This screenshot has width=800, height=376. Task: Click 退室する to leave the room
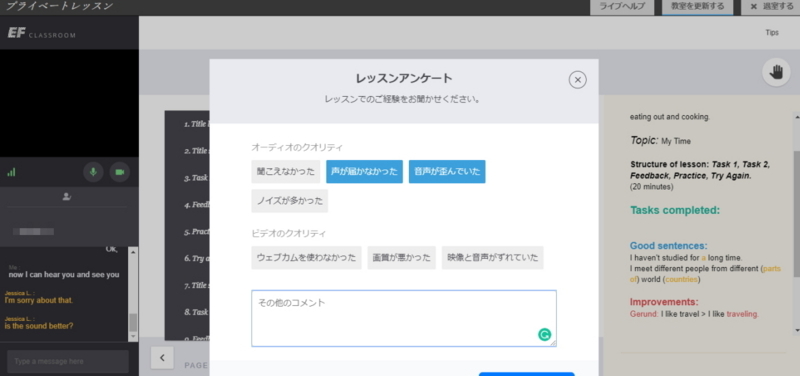(770, 7)
